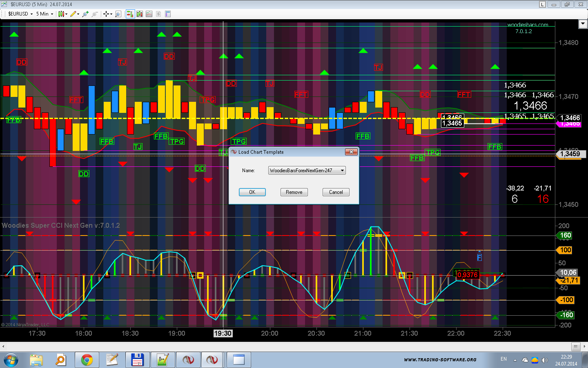Click the chart Properties icon

tap(168, 14)
